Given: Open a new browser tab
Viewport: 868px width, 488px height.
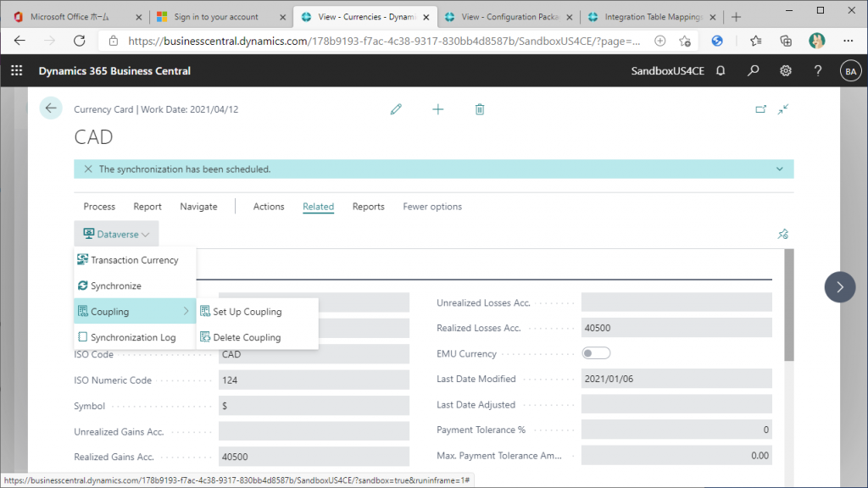Looking at the screenshot, I should tap(736, 17).
